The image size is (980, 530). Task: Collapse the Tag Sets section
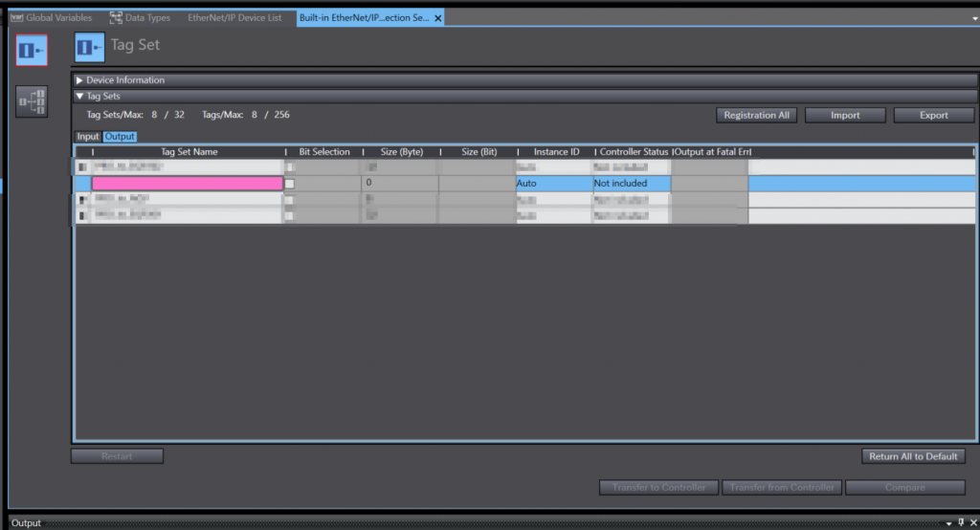(79, 96)
